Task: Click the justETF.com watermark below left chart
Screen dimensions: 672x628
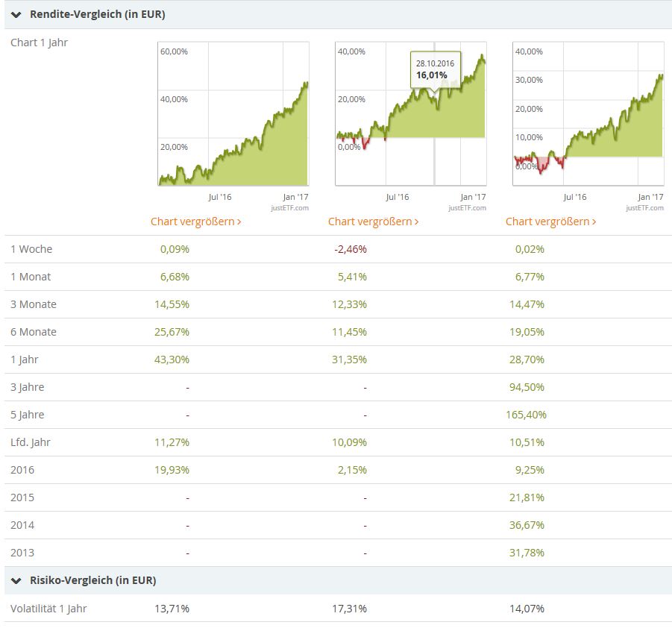Action: click(x=289, y=208)
